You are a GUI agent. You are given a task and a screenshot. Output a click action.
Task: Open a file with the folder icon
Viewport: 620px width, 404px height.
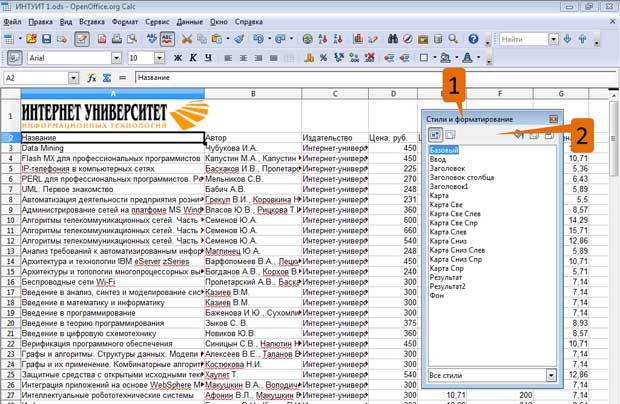pos(31,39)
